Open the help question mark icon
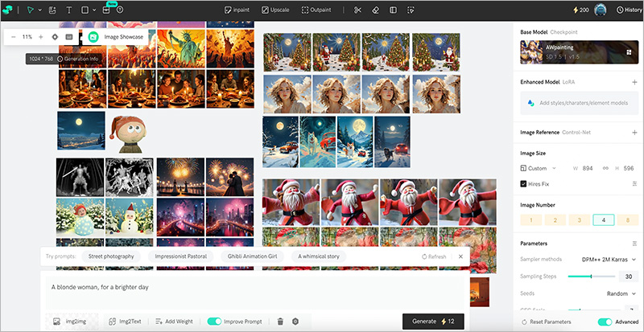644x332 pixels. [x=120, y=10]
